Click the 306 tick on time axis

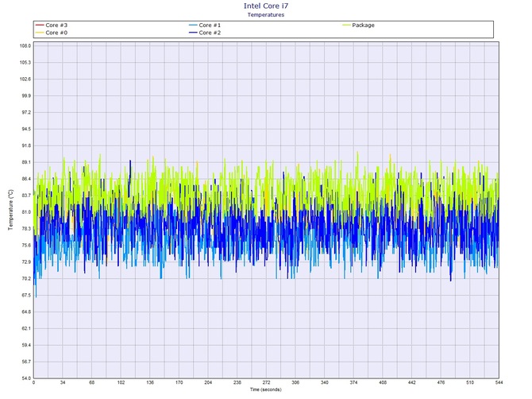(x=295, y=382)
